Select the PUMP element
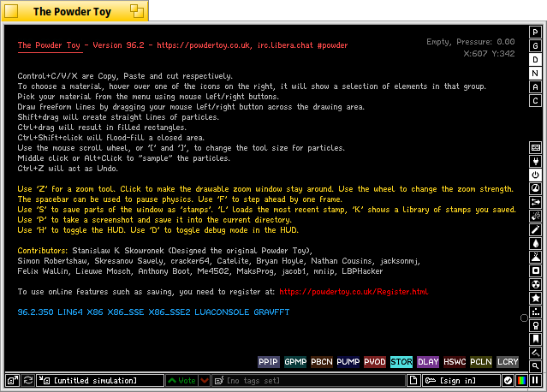This screenshot has height=392, width=547. pyautogui.click(x=348, y=362)
